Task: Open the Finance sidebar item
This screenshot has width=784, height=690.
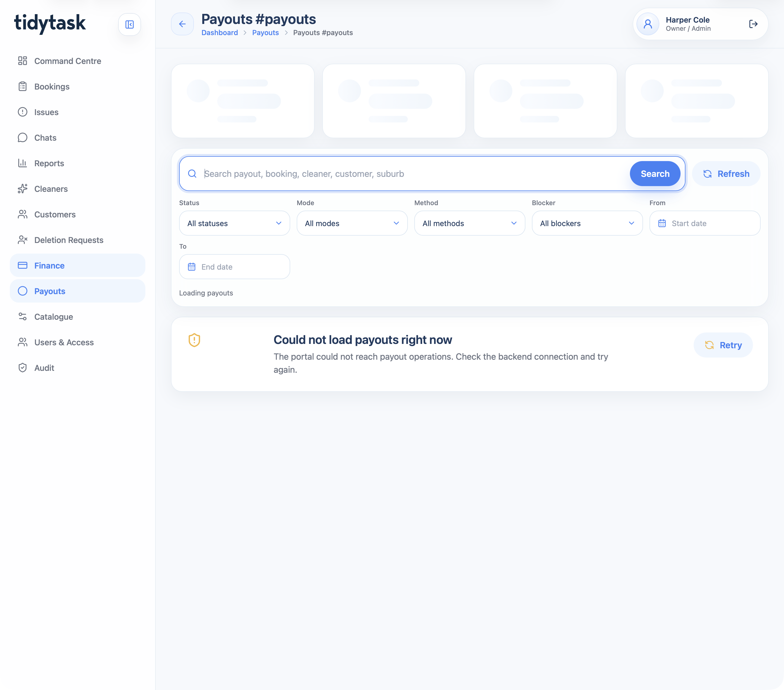Action: [x=78, y=265]
